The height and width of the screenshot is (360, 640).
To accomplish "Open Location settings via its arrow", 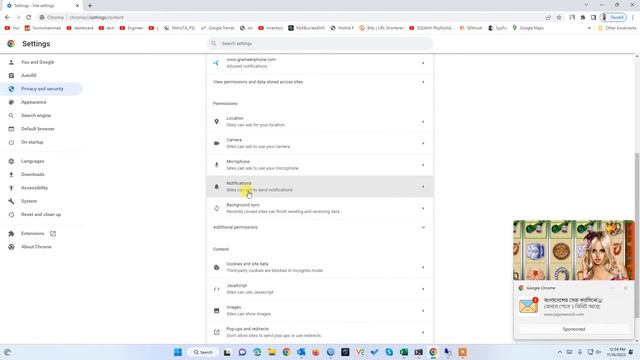I will coord(423,122).
